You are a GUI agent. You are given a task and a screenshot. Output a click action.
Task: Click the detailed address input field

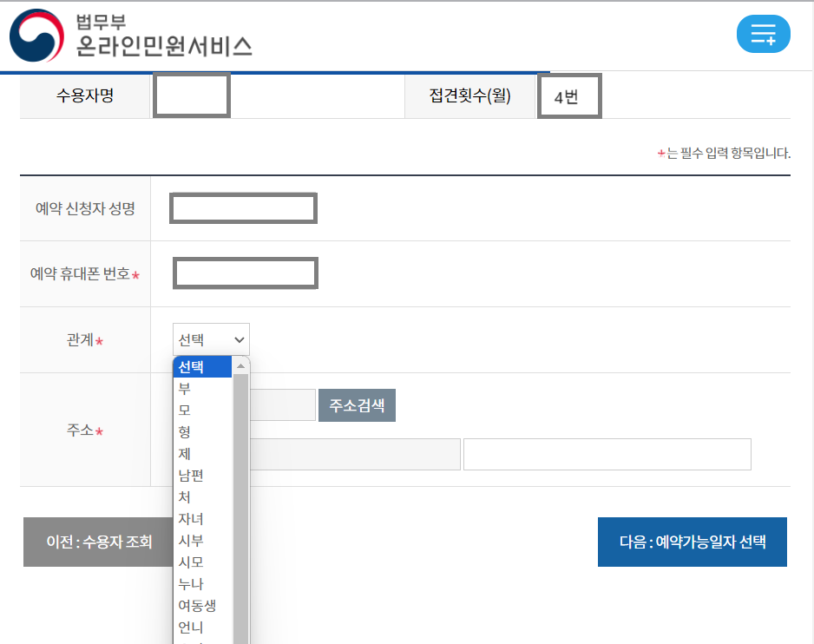point(607,454)
